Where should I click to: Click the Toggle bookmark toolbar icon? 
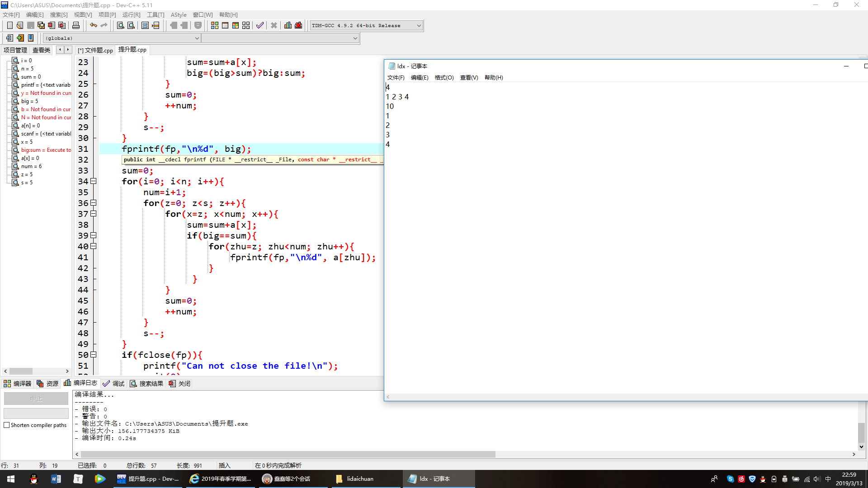(145, 25)
